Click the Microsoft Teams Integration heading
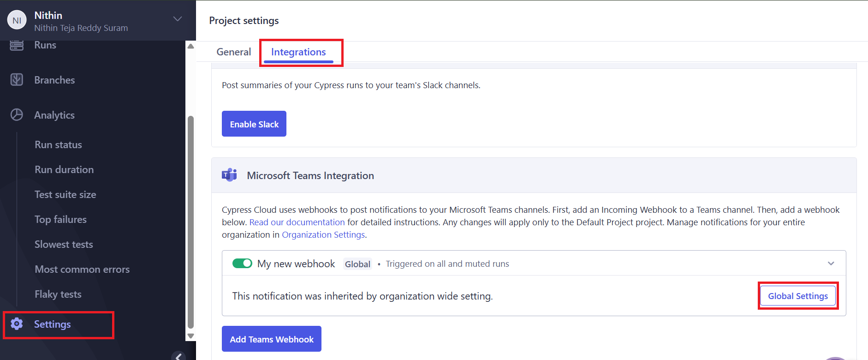Viewport: 868px width, 360px height. [x=310, y=175]
